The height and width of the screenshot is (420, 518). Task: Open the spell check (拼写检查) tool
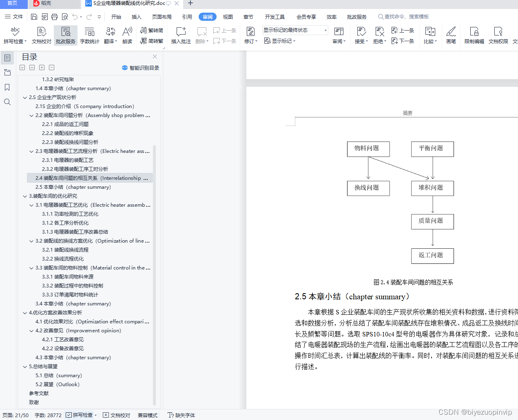(x=15, y=35)
